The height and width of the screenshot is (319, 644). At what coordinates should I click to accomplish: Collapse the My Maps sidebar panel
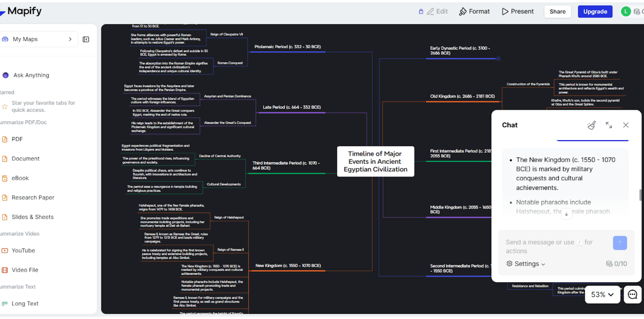(86, 39)
